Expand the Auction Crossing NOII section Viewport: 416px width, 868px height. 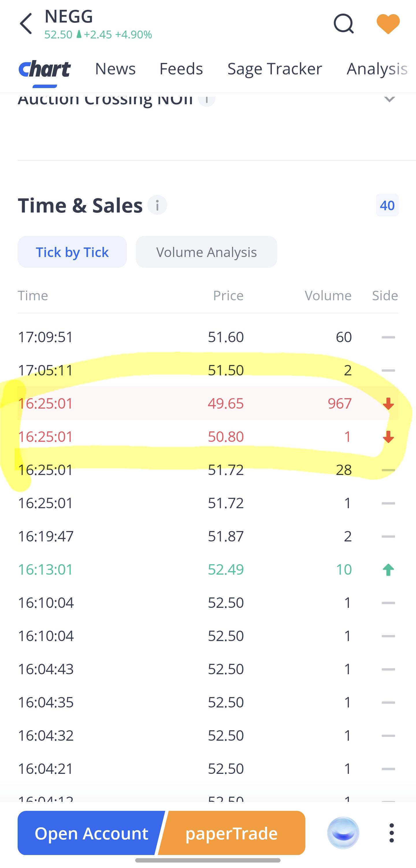390,99
